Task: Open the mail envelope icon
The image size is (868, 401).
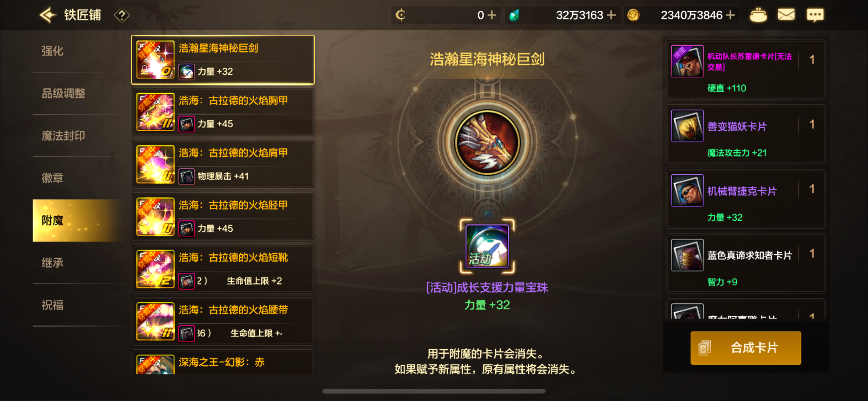Action: point(786,15)
